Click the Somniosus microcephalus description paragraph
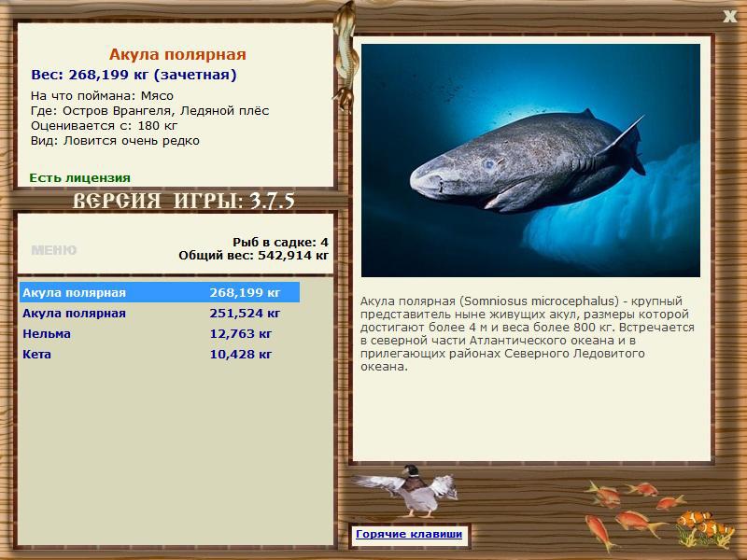Viewport: 747px width, 560px height. click(527, 334)
